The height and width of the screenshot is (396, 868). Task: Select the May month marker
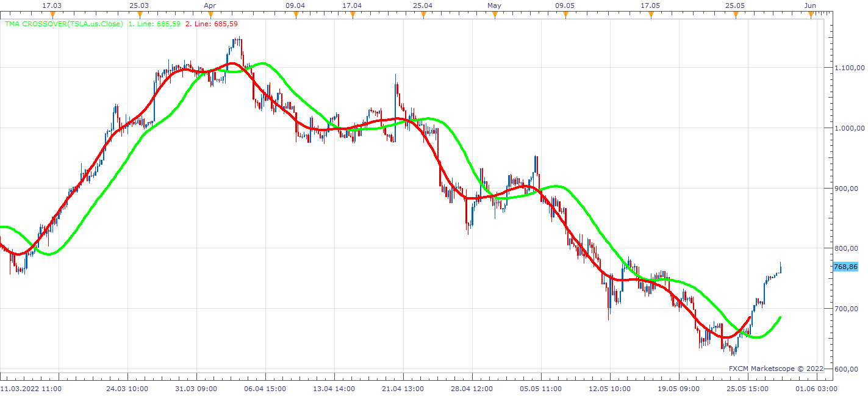pos(494,5)
